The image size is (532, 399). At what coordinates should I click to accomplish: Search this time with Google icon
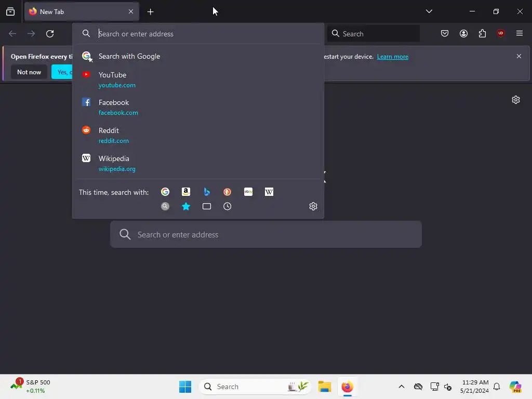point(165,192)
